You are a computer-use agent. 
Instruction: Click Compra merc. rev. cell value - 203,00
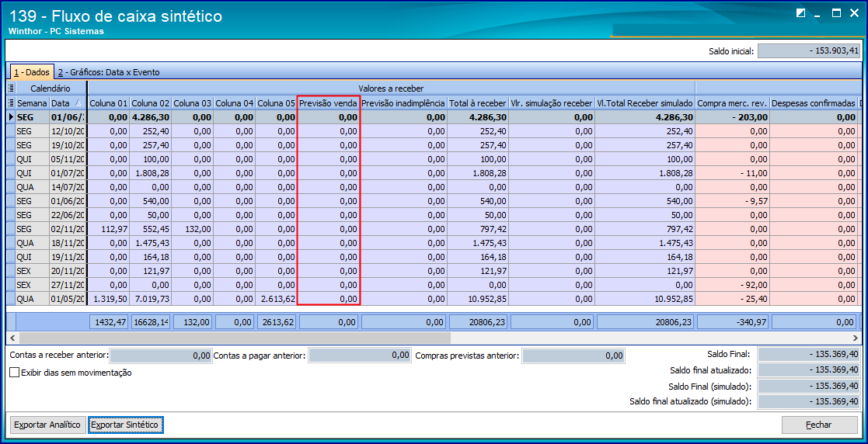click(732, 117)
